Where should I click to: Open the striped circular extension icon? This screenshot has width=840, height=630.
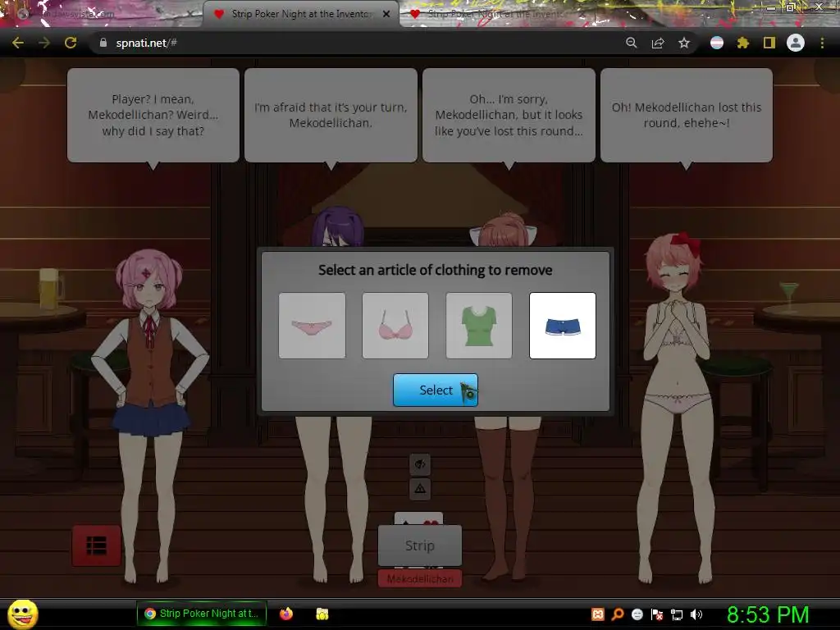(x=717, y=43)
